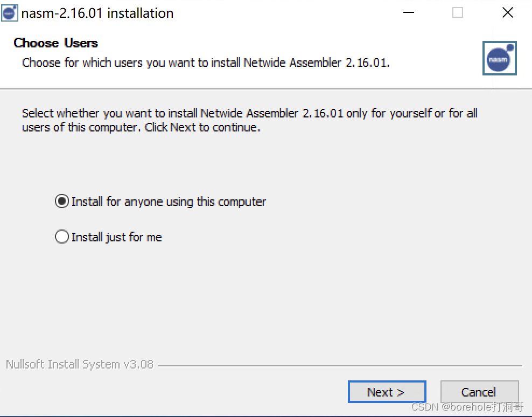Click the 'Click Next to continue' sentence

click(x=202, y=128)
